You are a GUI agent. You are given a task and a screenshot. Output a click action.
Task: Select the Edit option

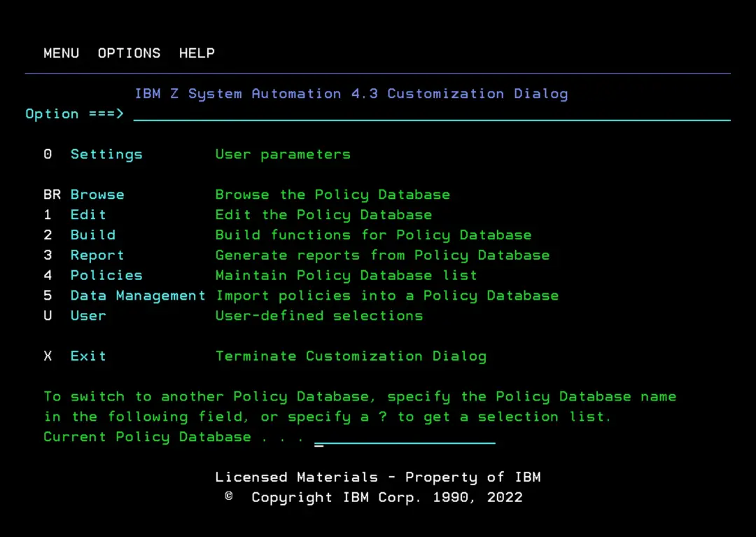tap(88, 215)
